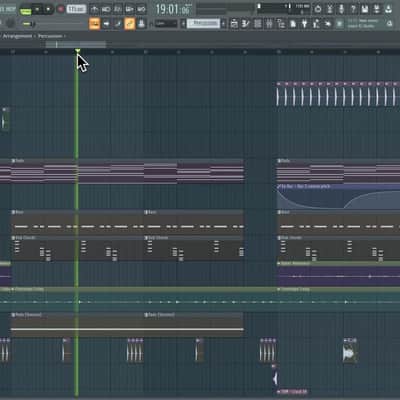Open the pattern selector box
This screenshot has width=400, height=400.
203,24
